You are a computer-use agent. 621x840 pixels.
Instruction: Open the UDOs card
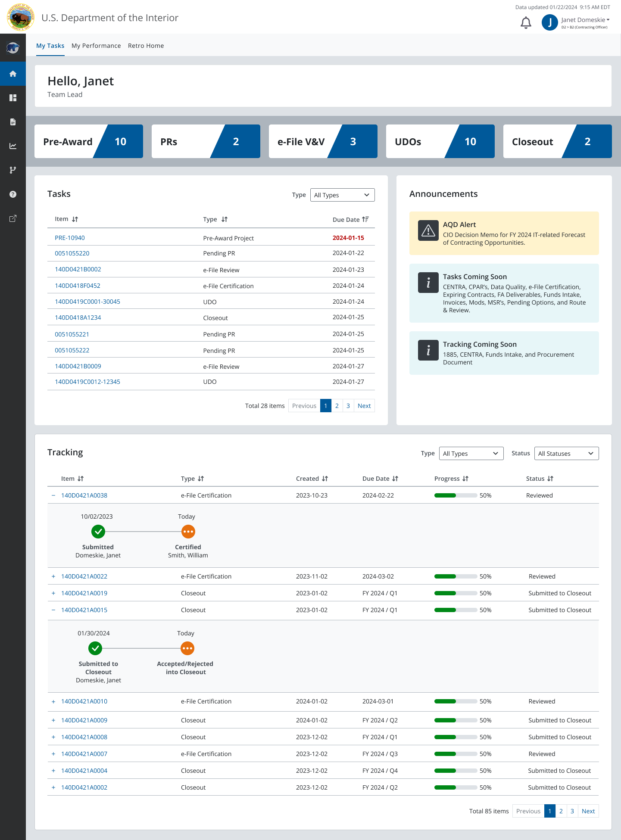pyautogui.click(x=440, y=141)
